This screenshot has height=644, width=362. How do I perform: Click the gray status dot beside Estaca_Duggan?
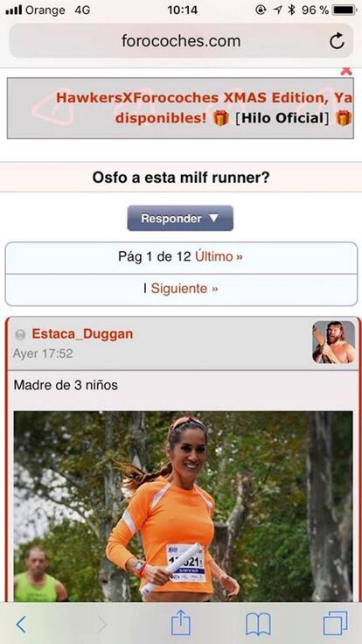coord(20,335)
